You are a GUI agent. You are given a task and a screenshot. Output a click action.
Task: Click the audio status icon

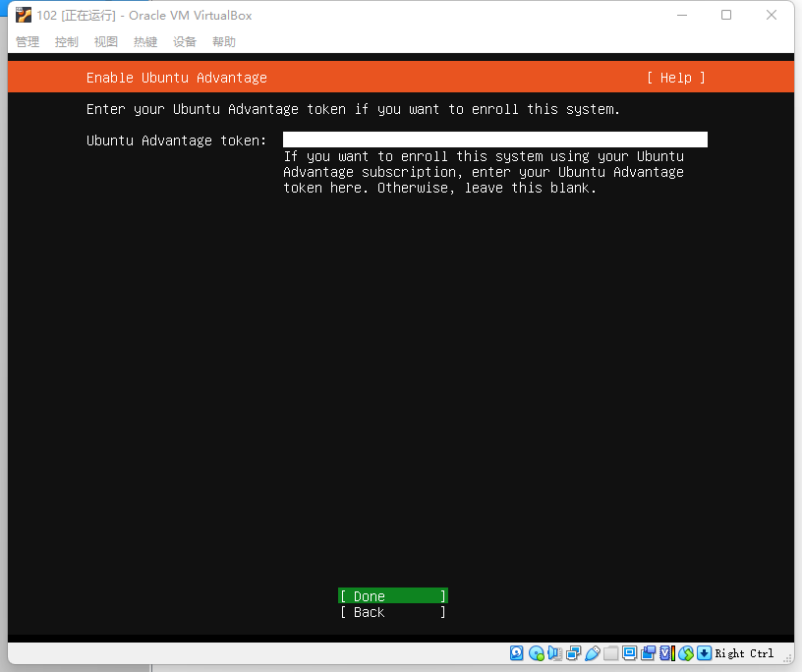tap(555, 653)
